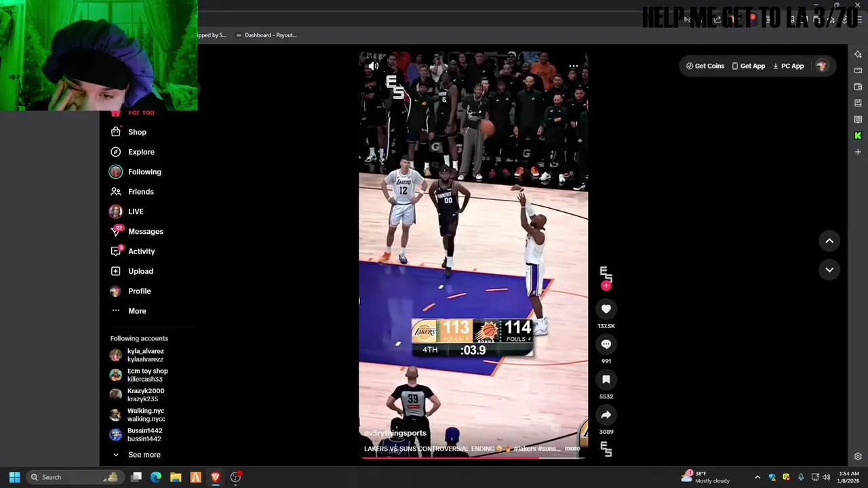Open the sound disc below share button
This screenshot has height=488, width=868.
click(606, 449)
